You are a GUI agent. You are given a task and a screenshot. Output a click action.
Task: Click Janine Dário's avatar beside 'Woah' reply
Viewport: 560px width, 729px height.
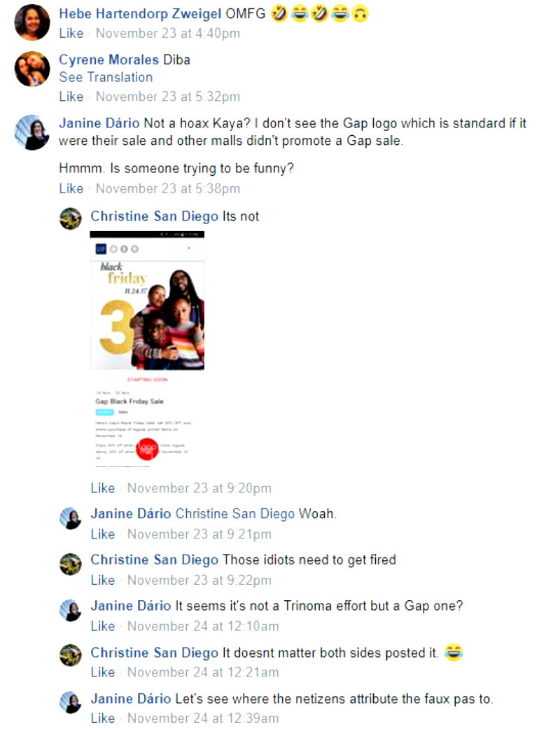(71, 518)
